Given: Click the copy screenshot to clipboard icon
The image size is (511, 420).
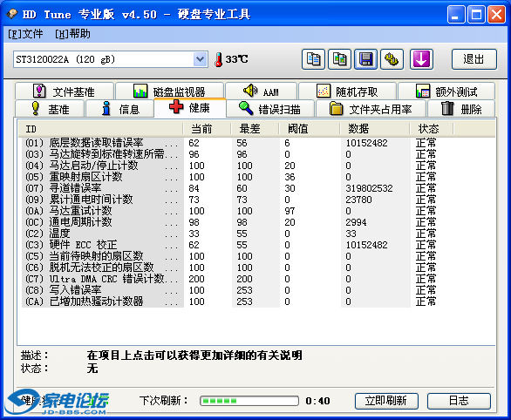Looking at the screenshot, I should 339,59.
